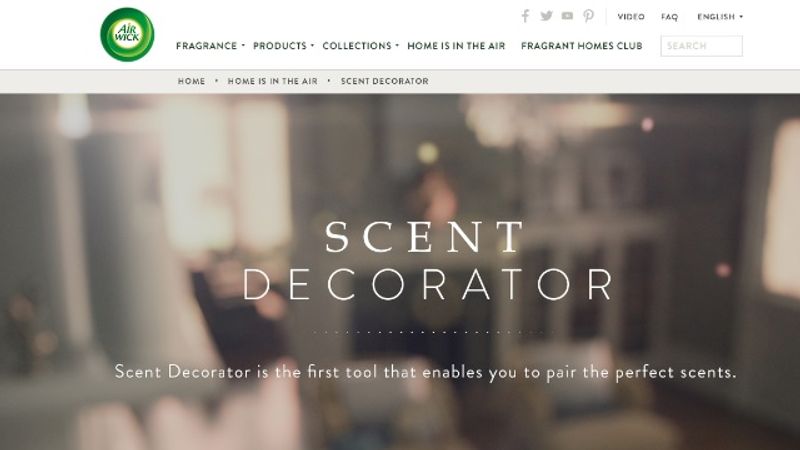Viewport: 800px width, 450px height.
Task: Expand the Fragrance dropdown menu
Action: 210,46
